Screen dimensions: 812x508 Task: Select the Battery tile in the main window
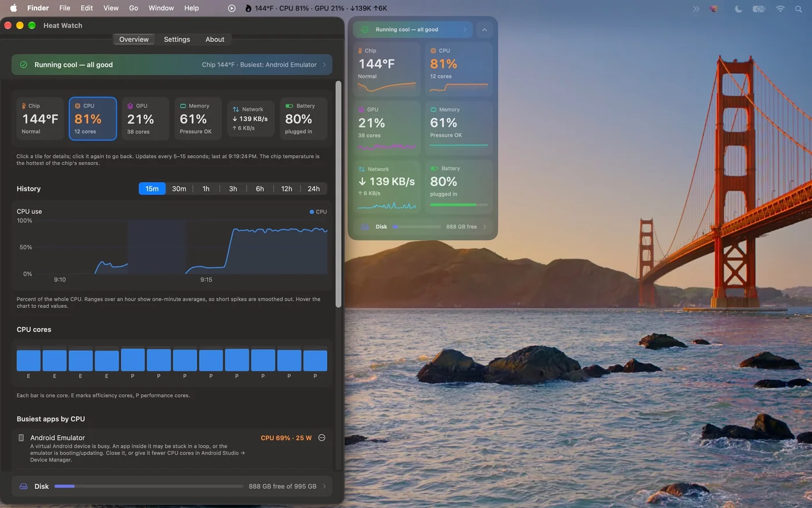[x=303, y=118]
